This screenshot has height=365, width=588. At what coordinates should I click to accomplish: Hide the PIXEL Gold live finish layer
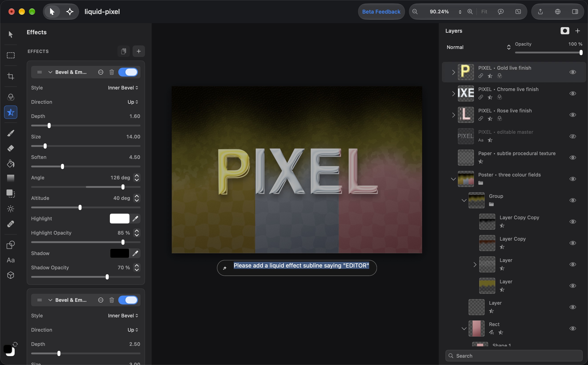573,72
